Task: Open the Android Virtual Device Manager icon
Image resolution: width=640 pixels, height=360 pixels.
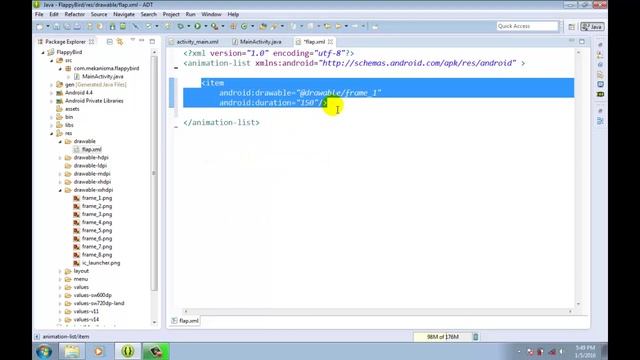Action: coord(123,27)
